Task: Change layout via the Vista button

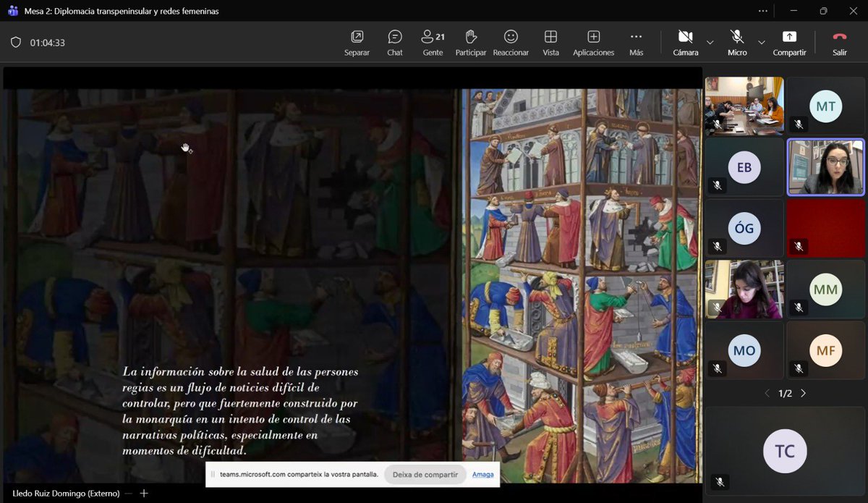Action: pos(550,43)
